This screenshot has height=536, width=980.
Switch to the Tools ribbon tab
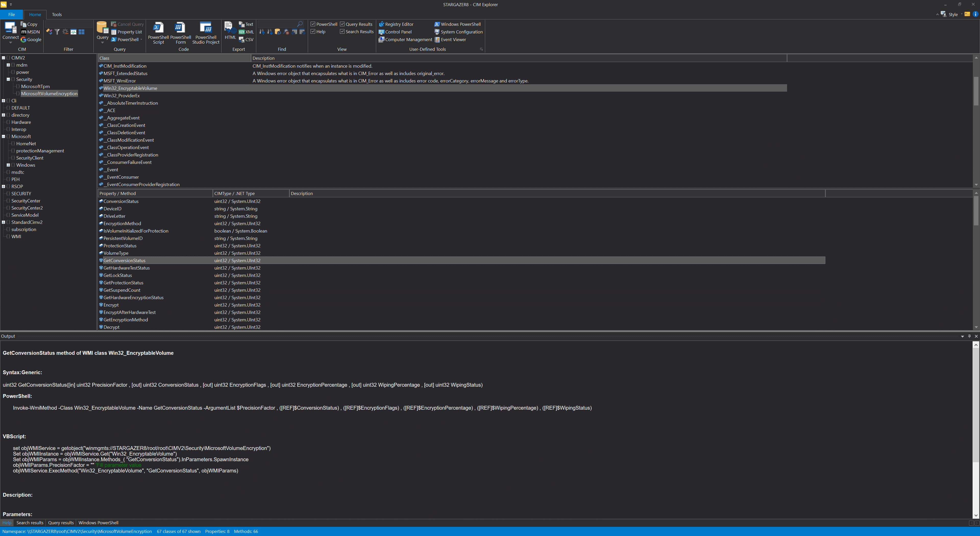click(57, 15)
